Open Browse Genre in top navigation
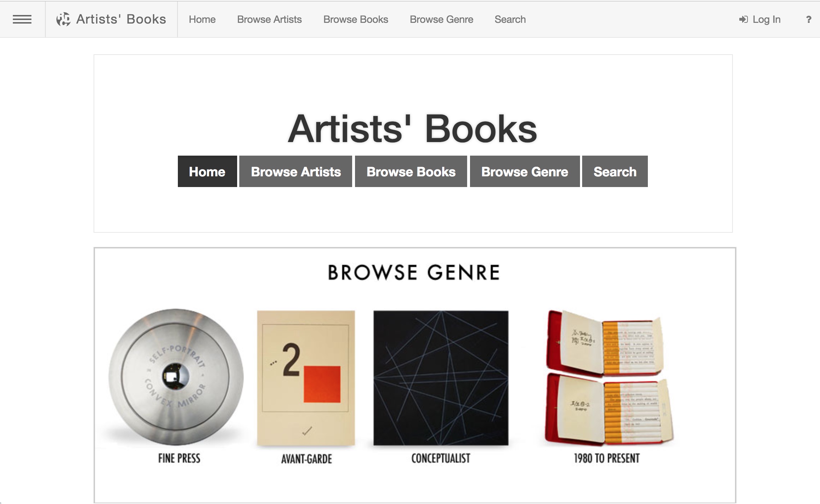Viewport: 820px width, 504px height. 441,19
